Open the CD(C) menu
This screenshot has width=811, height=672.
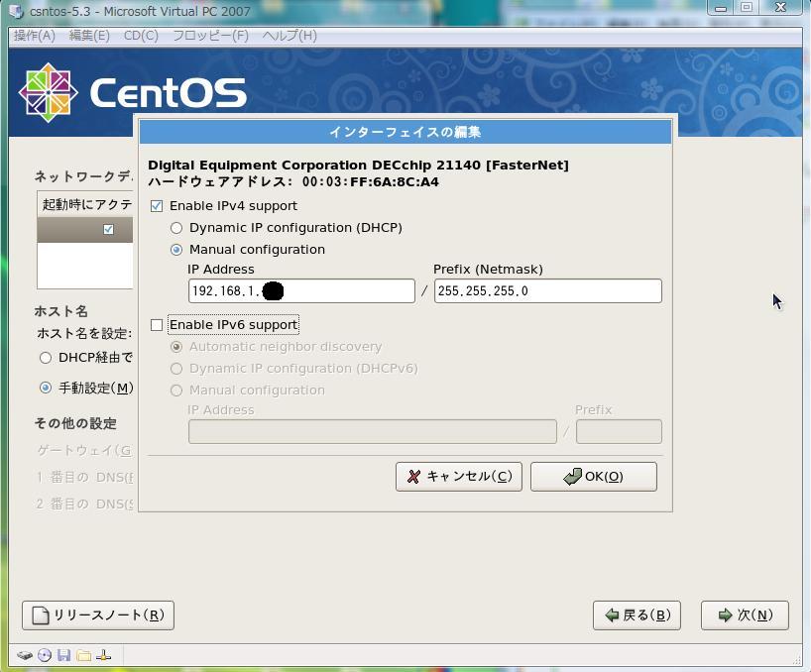141,36
